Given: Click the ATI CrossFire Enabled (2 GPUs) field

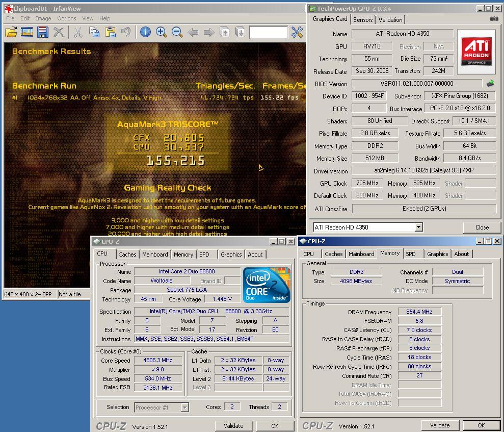Looking at the screenshot, I should click(424, 209).
